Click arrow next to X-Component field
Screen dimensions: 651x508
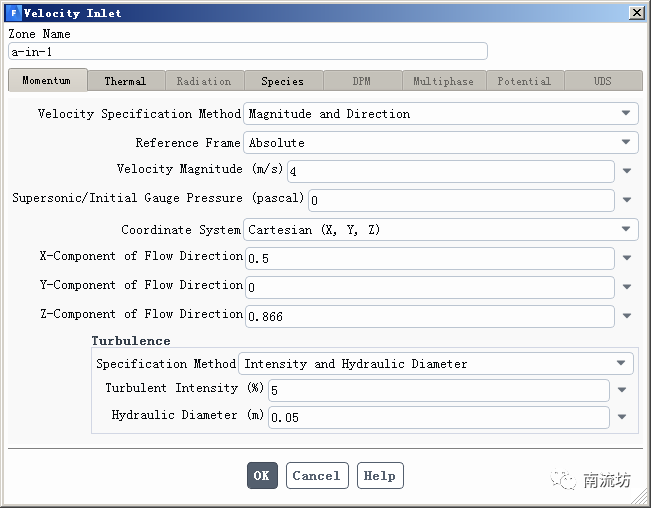coord(627,259)
